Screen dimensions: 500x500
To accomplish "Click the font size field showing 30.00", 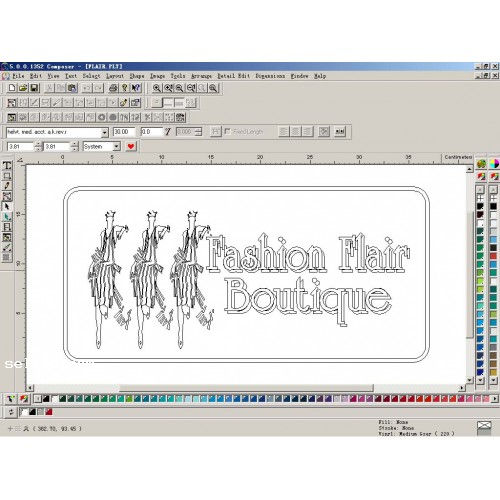I will point(124,132).
